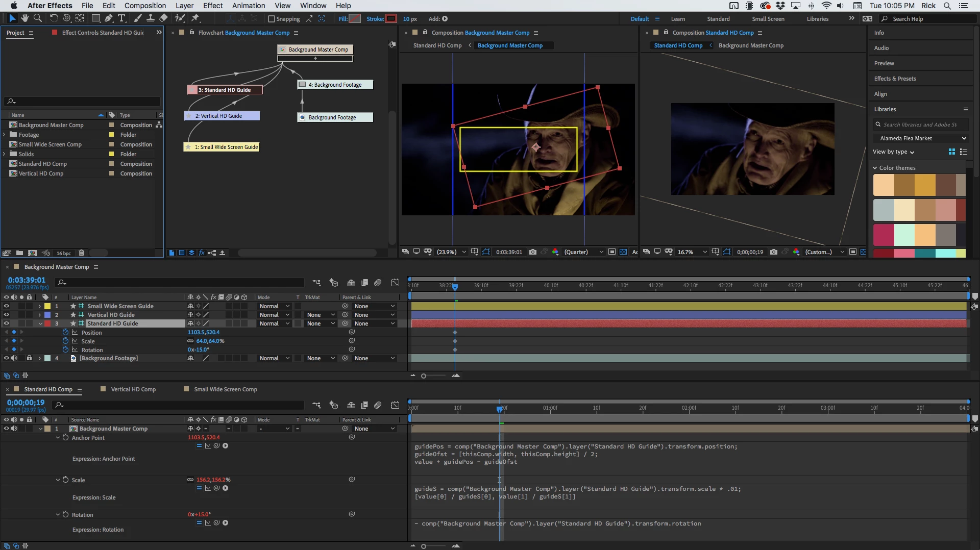
Task: Toggle the Position stopwatch
Action: click(x=66, y=333)
